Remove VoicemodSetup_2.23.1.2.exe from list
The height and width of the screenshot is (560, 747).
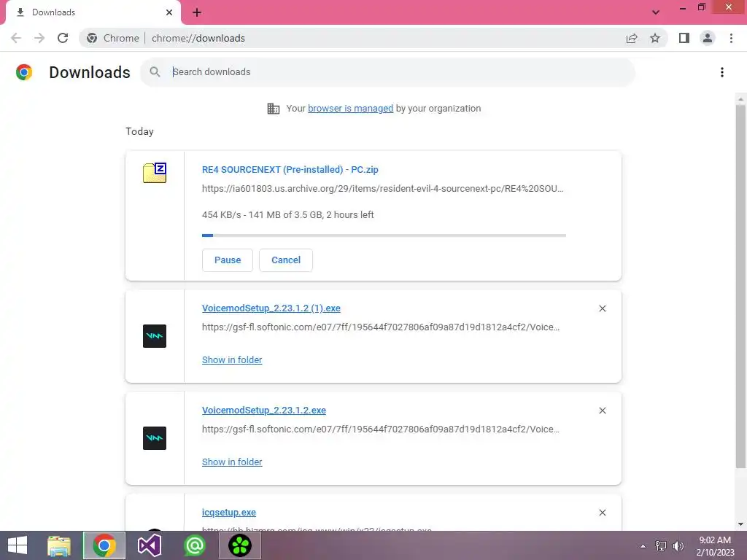click(603, 411)
